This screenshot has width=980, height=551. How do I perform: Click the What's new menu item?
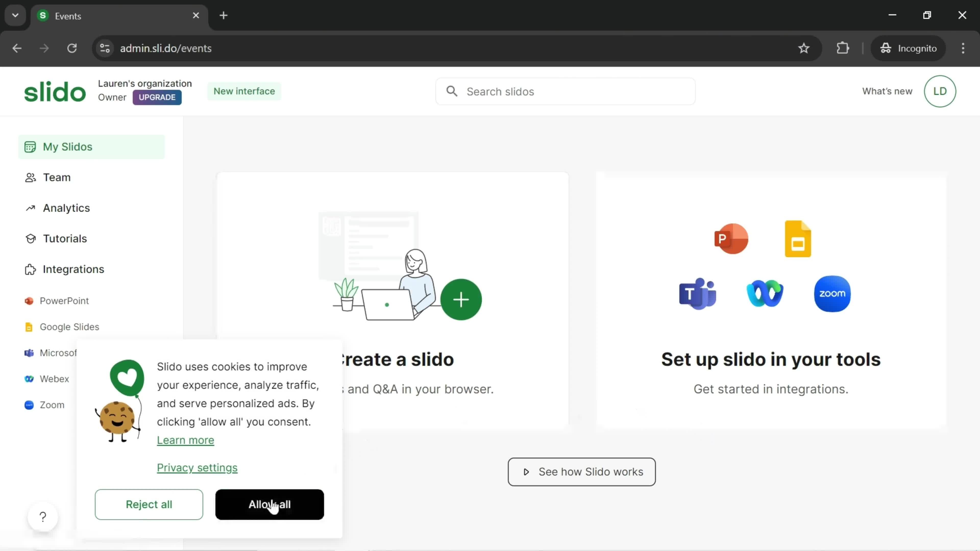(x=887, y=91)
